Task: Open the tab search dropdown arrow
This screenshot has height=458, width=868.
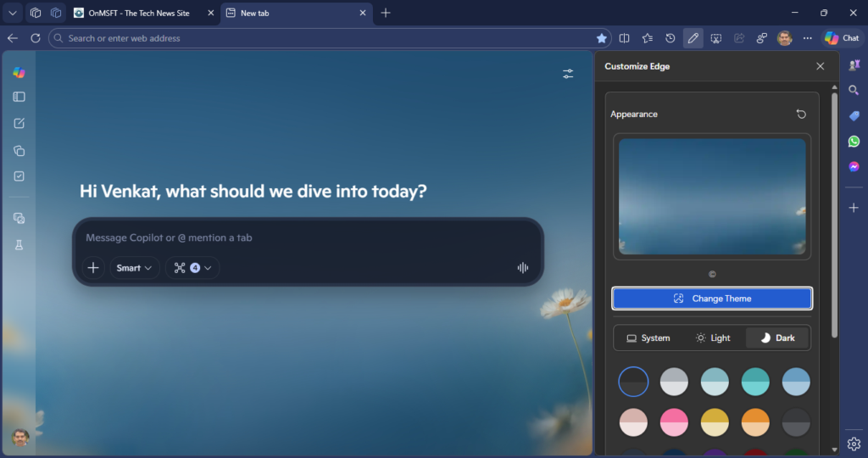Action: click(13, 13)
